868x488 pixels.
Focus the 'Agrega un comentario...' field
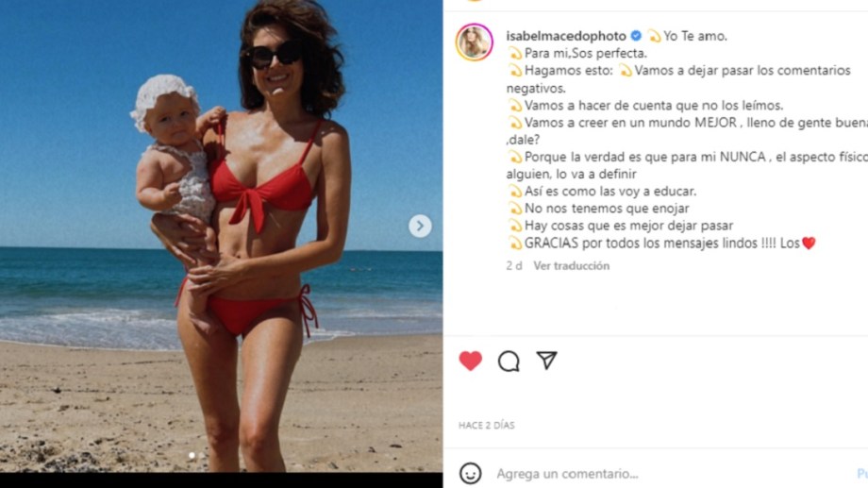pos(670,474)
